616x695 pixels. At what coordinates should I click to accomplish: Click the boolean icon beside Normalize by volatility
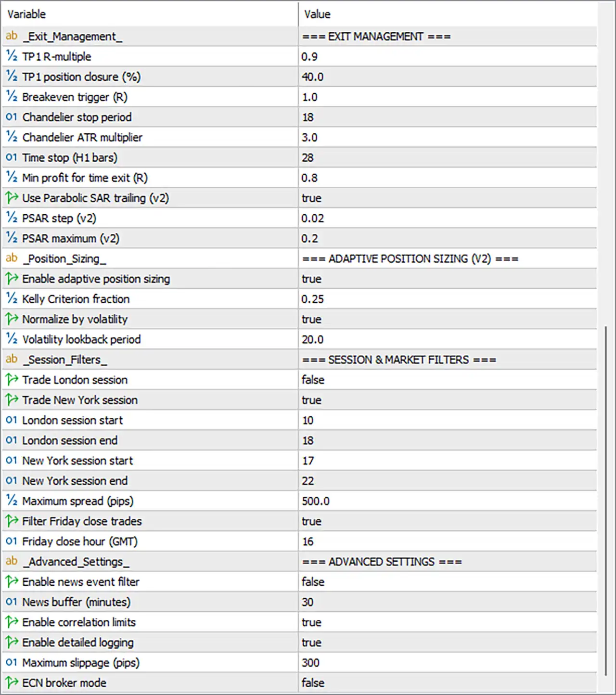(12, 319)
